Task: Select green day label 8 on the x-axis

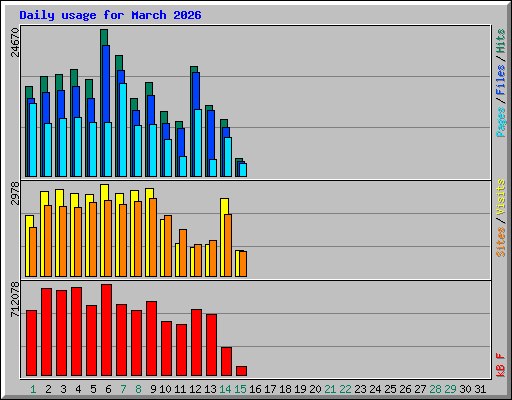Action: click(x=138, y=389)
